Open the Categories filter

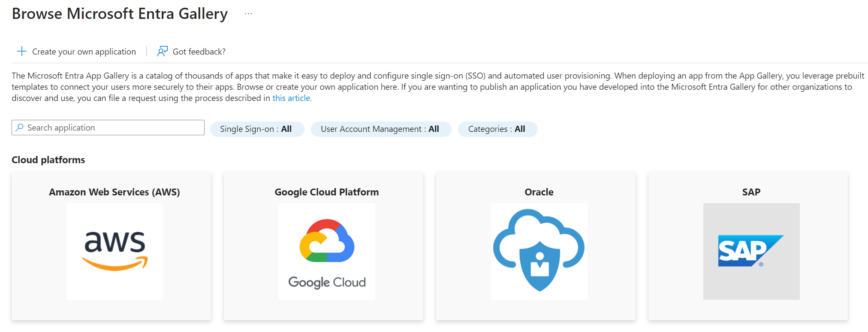[497, 129]
